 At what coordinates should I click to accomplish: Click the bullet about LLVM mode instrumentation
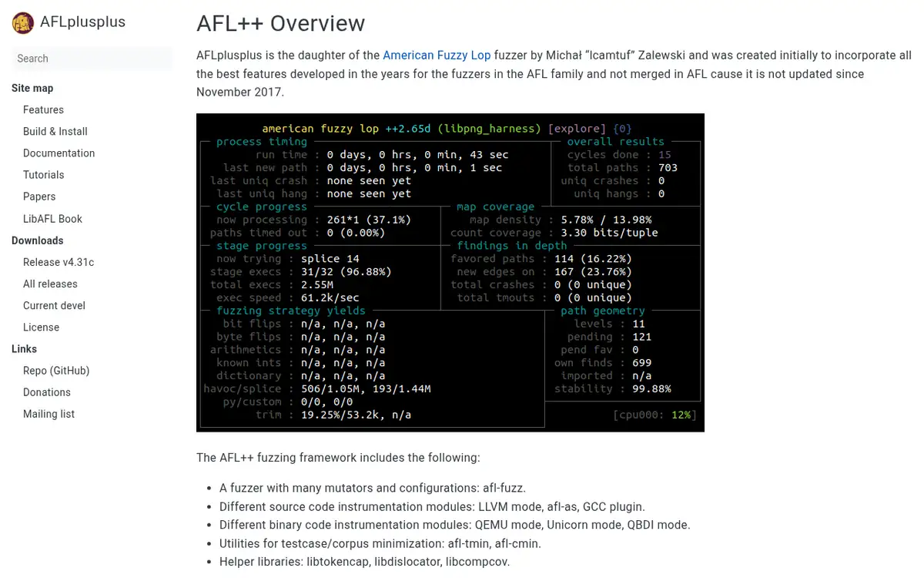tap(432, 506)
